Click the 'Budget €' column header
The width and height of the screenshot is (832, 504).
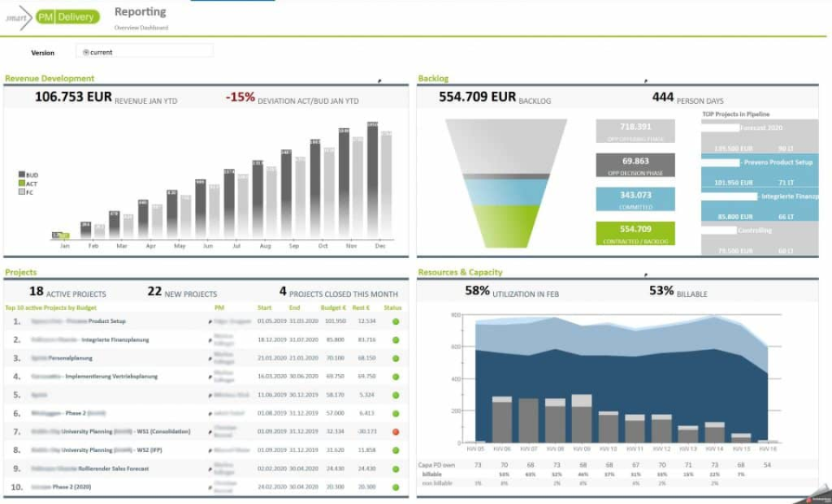(x=333, y=307)
